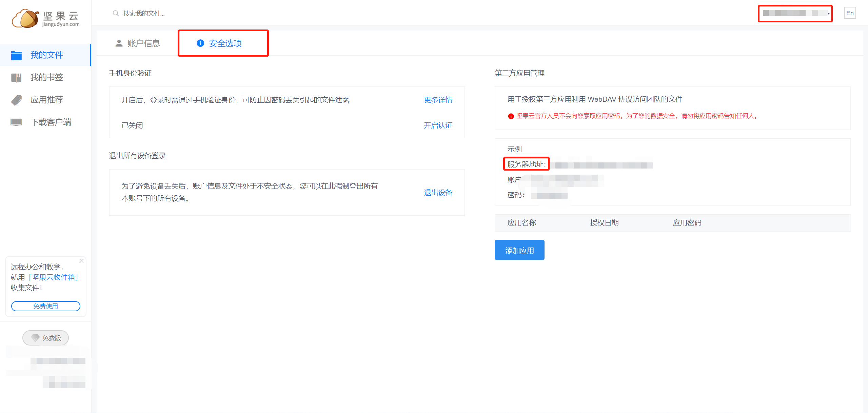Screen dimensions: 868x413
Task: Open the 坚果云收件箱 link
Action: (54, 277)
